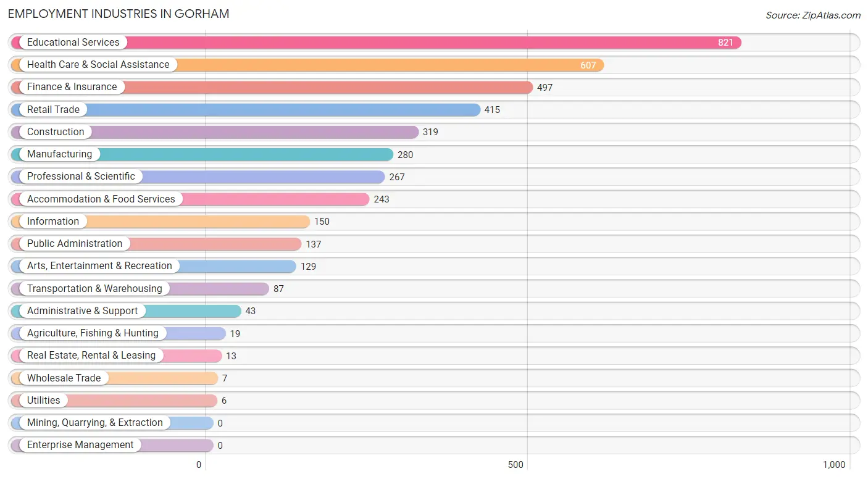
Task: Click Real Estate, Rental & Leasing label
Action: point(91,356)
